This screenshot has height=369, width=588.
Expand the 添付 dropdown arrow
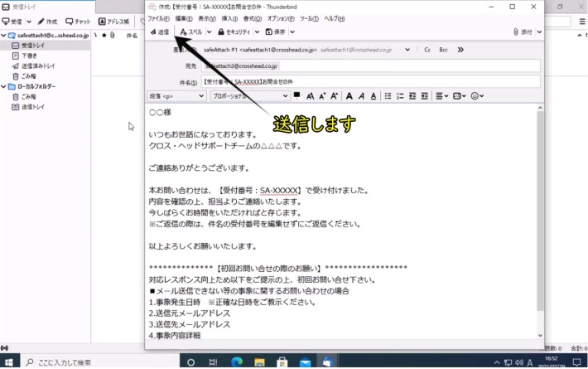coord(539,32)
